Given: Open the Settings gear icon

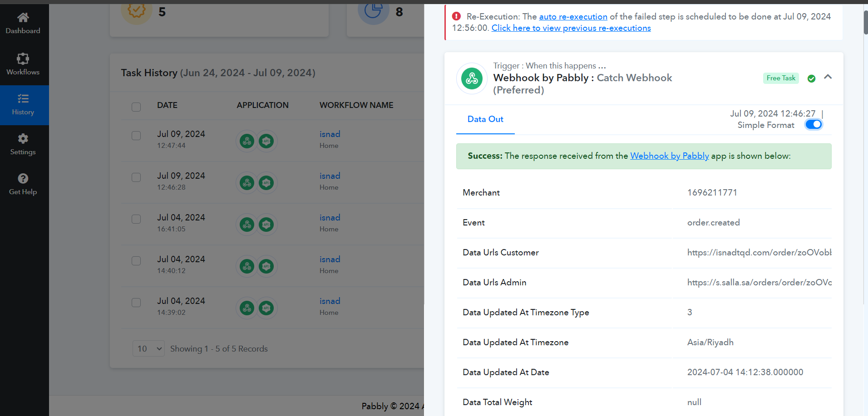Looking at the screenshot, I should (23, 138).
